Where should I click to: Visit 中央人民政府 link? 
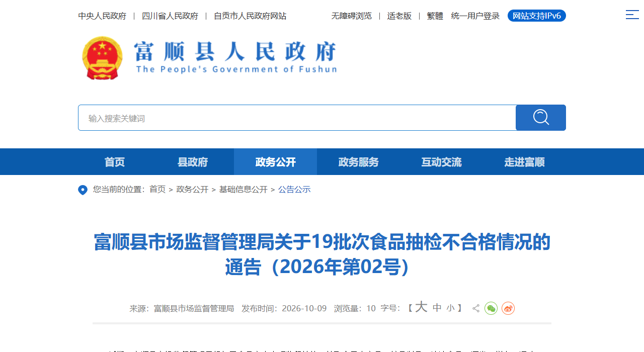point(102,16)
